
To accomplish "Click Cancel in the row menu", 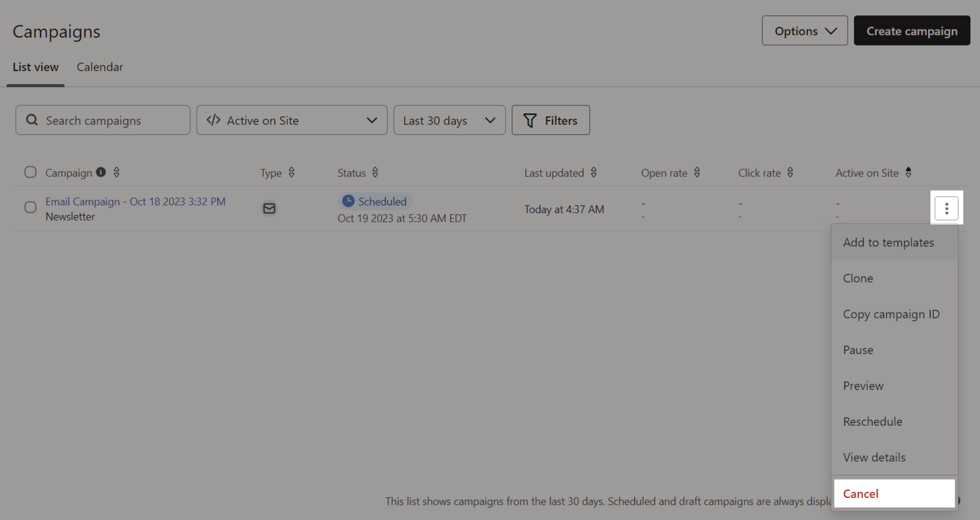I will (894, 494).
